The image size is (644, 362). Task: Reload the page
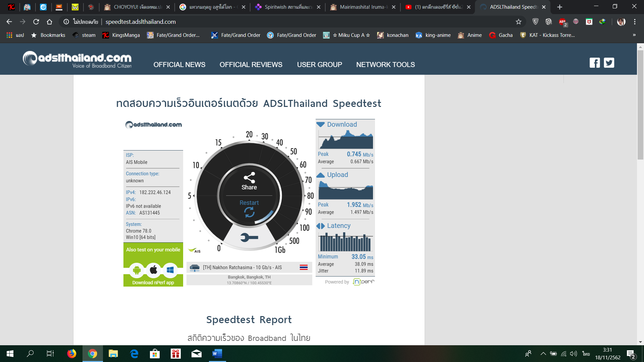pyautogui.click(x=36, y=21)
